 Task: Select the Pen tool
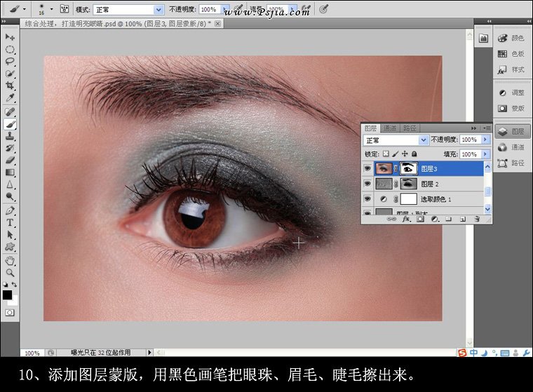click(x=10, y=210)
